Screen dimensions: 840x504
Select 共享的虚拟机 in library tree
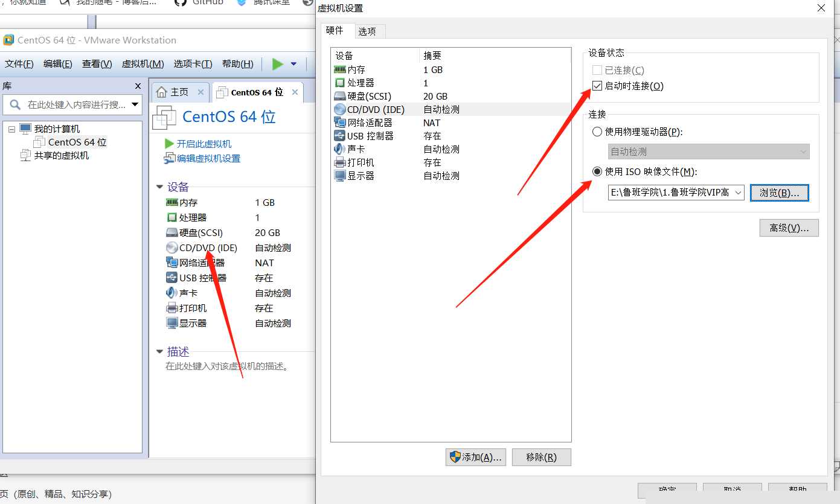pos(61,156)
